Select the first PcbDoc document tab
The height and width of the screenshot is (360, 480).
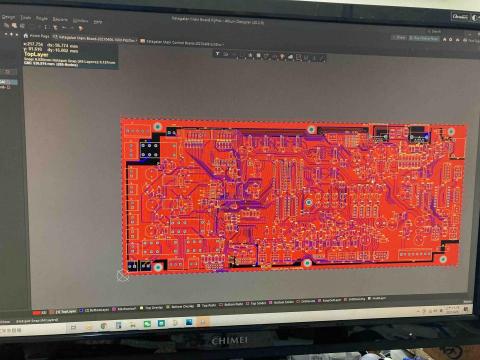95,39
